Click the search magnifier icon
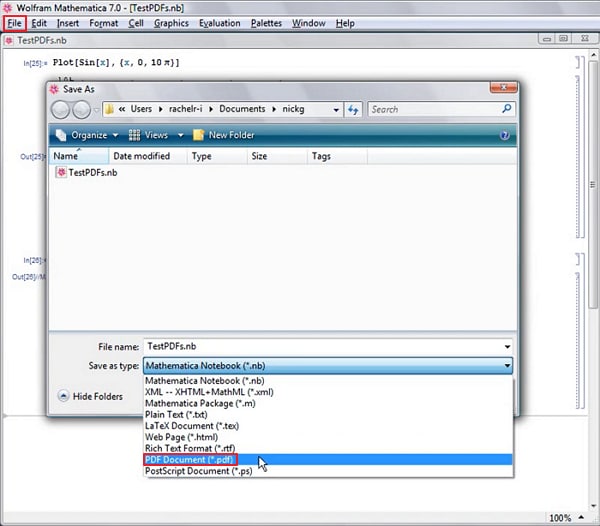 click(x=507, y=109)
